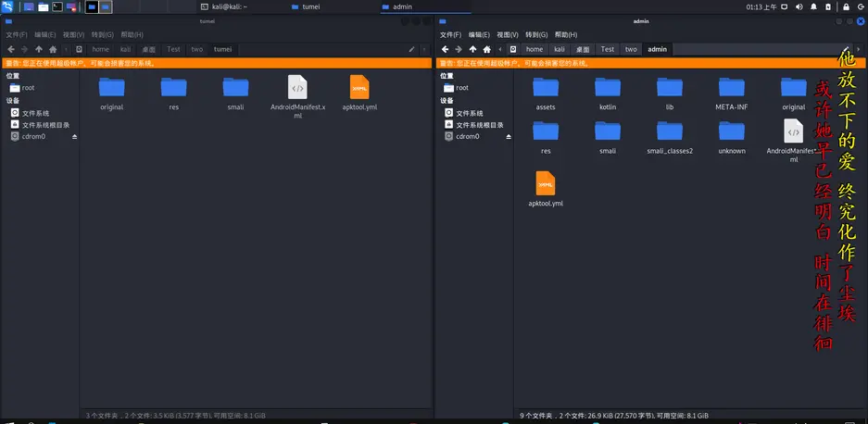
Task: Select the kotlin folder in the admin window
Action: tap(608, 94)
